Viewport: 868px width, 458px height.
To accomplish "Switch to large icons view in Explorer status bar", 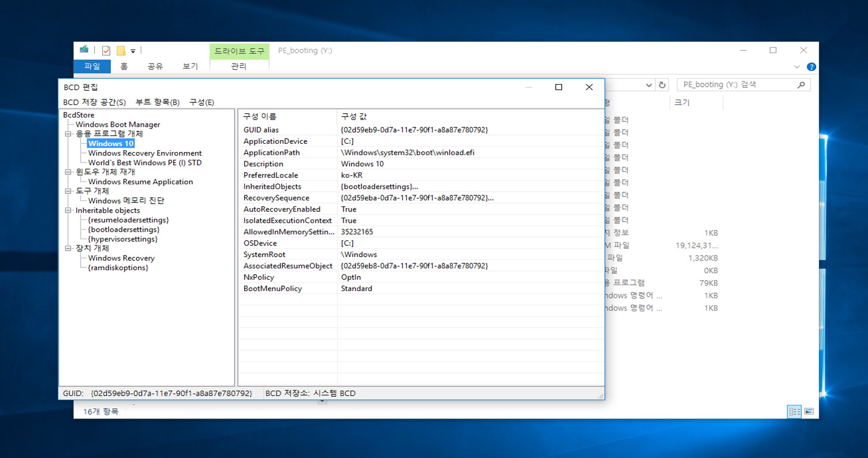I will (809, 411).
